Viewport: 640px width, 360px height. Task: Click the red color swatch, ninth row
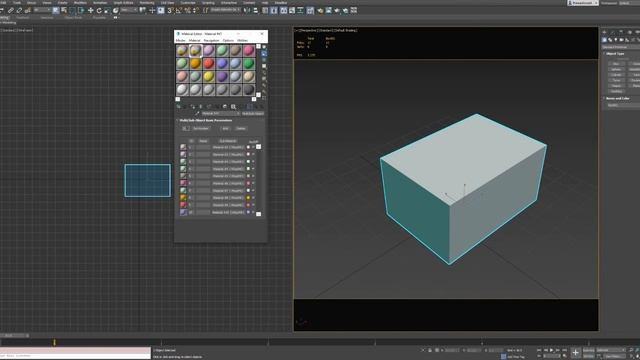[x=248, y=205]
